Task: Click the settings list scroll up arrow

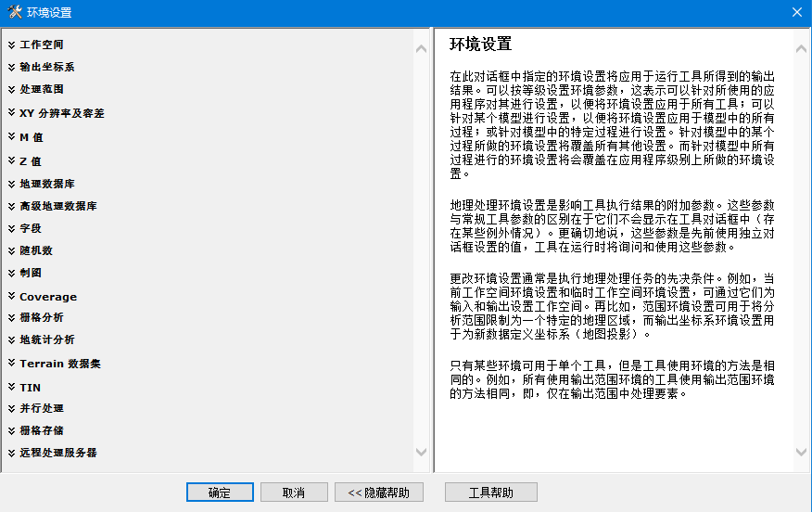Action: pyautogui.click(x=422, y=49)
